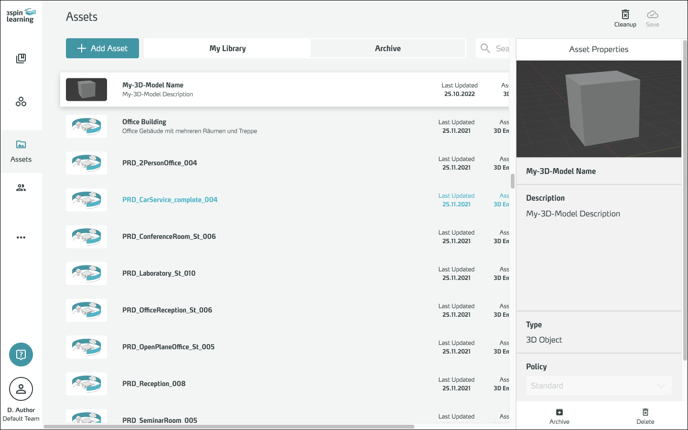The width and height of the screenshot is (688, 430).
Task: Click the 3D cube preview image
Action: [598, 109]
